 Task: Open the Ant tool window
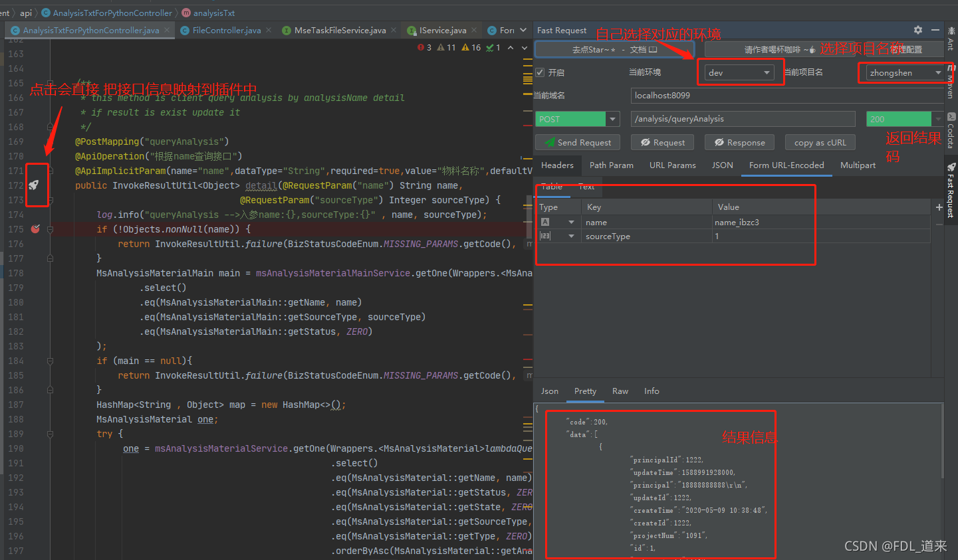tap(952, 44)
